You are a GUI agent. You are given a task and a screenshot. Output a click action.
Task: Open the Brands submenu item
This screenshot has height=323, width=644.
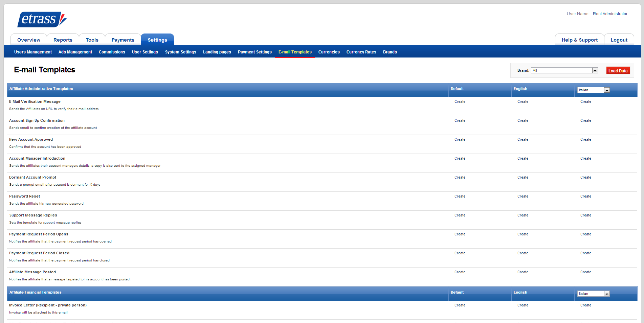pyautogui.click(x=390, y=52)
